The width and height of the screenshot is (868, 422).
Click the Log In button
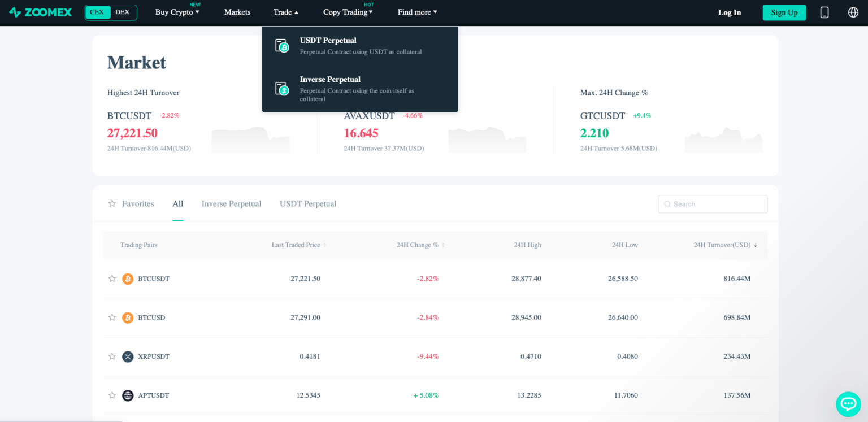[x=730, y=12]
